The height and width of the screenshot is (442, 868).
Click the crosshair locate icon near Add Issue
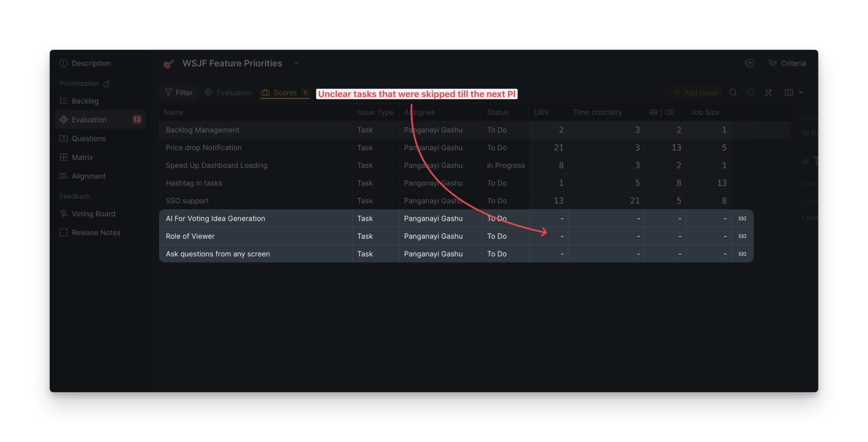pos(751,92)
